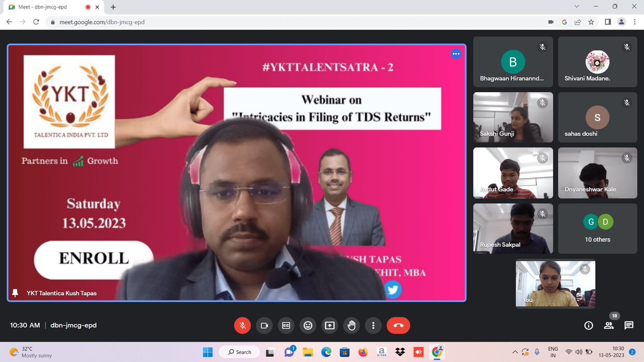644x362 pixels.
Task: Show everyone with the people icon
Action: pos(609,326)
